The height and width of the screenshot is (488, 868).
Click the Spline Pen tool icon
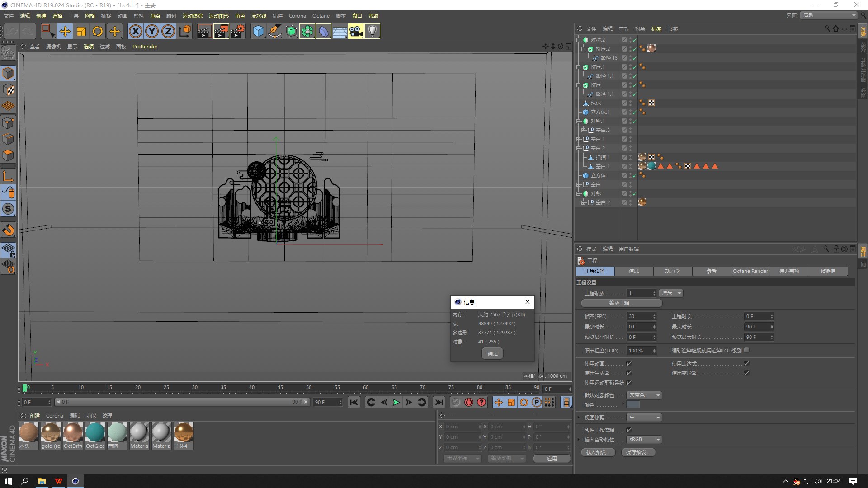pyautogui.click(x=274, y=31)
